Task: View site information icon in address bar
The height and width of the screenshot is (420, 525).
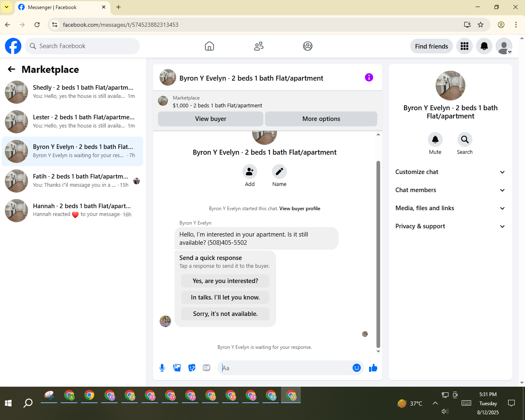Action: (55, 25)
